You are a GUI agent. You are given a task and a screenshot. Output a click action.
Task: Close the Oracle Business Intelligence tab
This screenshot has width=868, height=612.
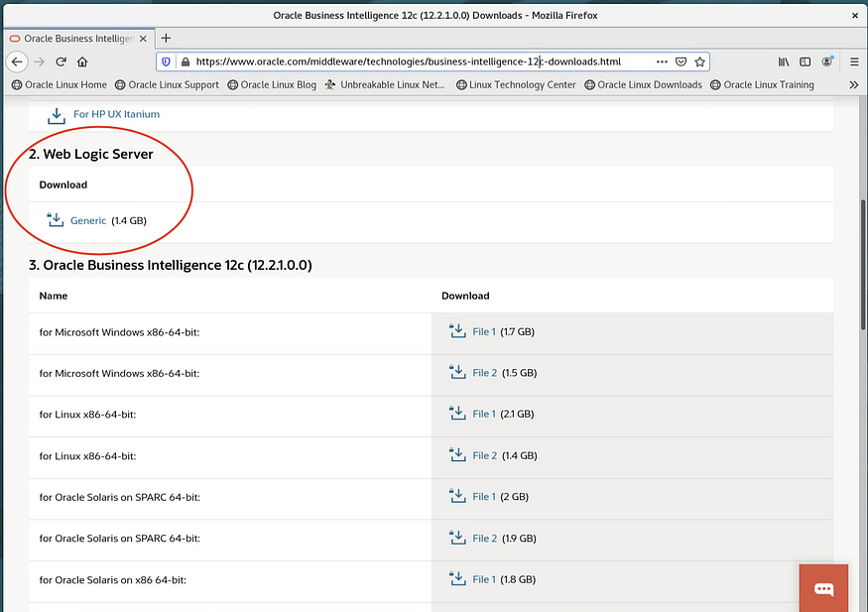[x=143, y=39]
